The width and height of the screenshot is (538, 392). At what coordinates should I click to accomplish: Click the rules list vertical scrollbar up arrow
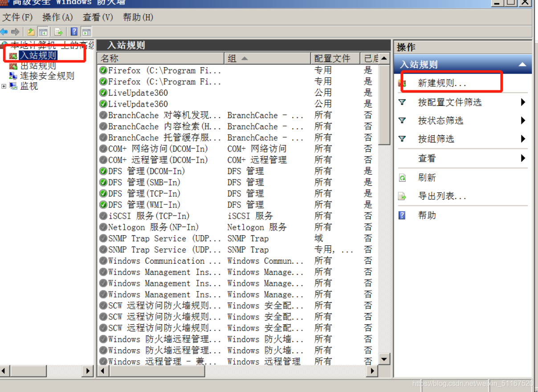click(x=384, y=59)
